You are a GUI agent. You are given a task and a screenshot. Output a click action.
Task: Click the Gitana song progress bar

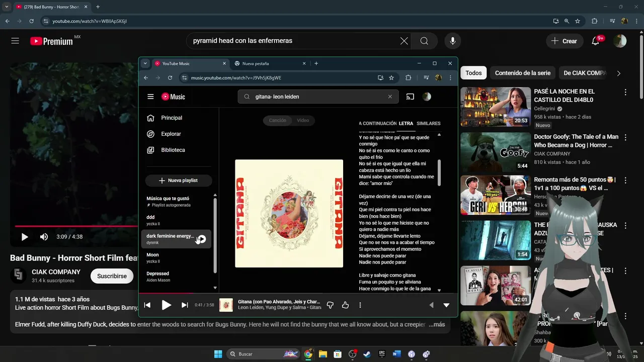click(298, 293)
